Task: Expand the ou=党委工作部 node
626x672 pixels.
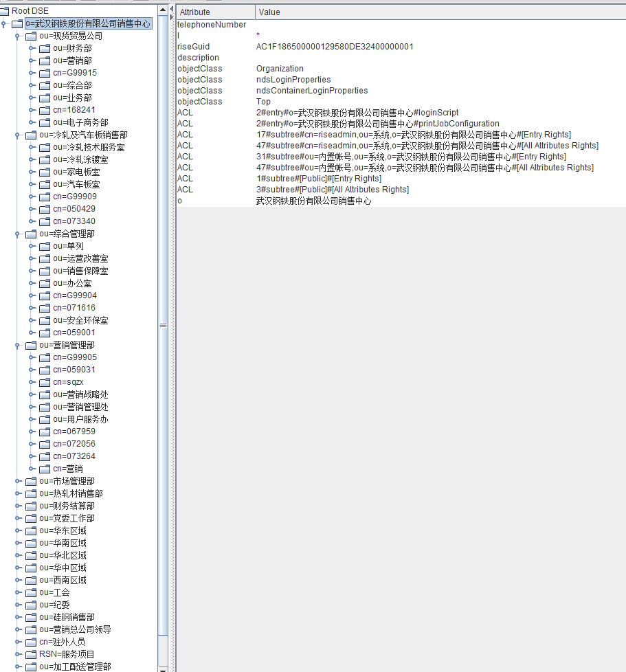Action: [18, 518]
